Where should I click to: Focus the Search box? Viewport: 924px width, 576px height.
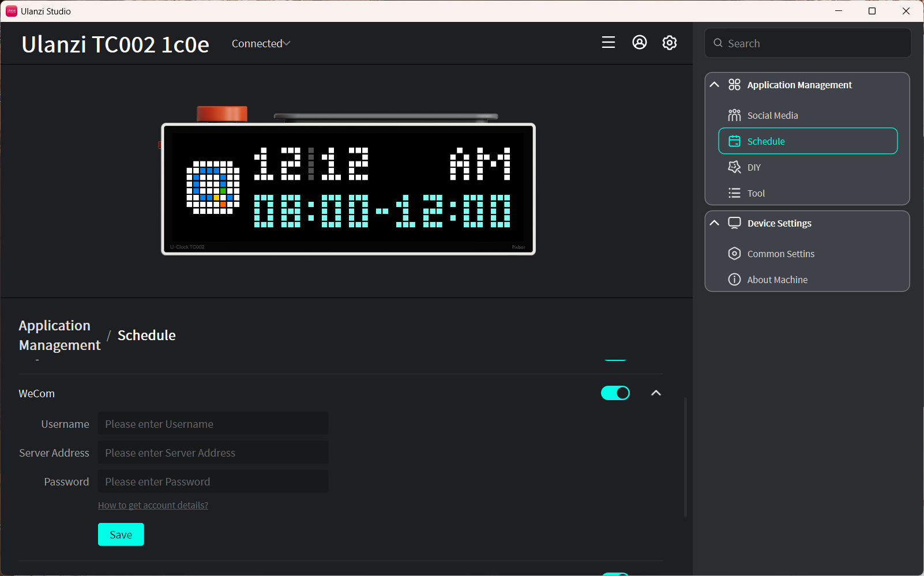(x=807, y=43)
